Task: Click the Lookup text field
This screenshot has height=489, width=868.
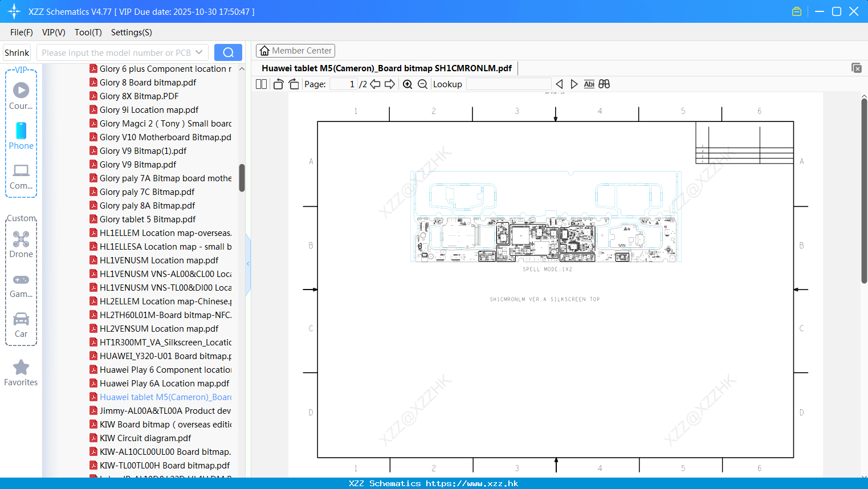Action: [508, 84]
